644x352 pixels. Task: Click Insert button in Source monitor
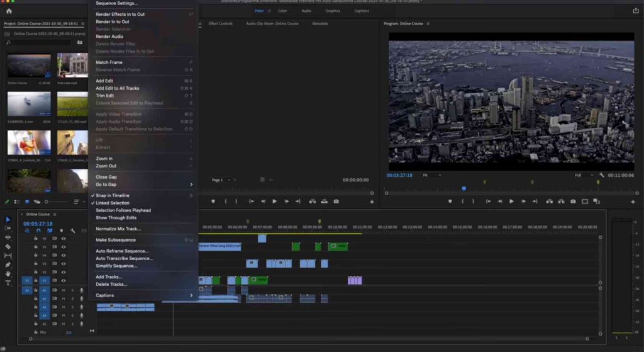point(313,202)
